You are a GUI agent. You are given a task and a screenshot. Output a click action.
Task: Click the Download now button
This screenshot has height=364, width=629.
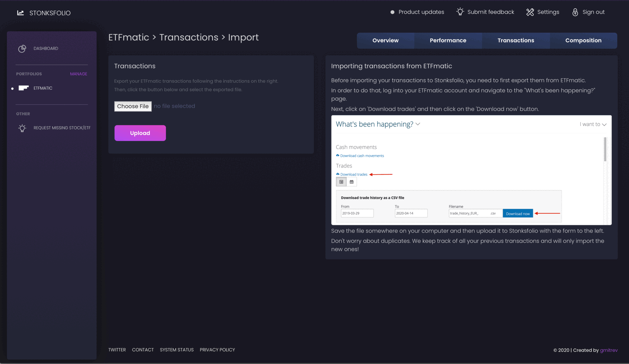(518, 213)
